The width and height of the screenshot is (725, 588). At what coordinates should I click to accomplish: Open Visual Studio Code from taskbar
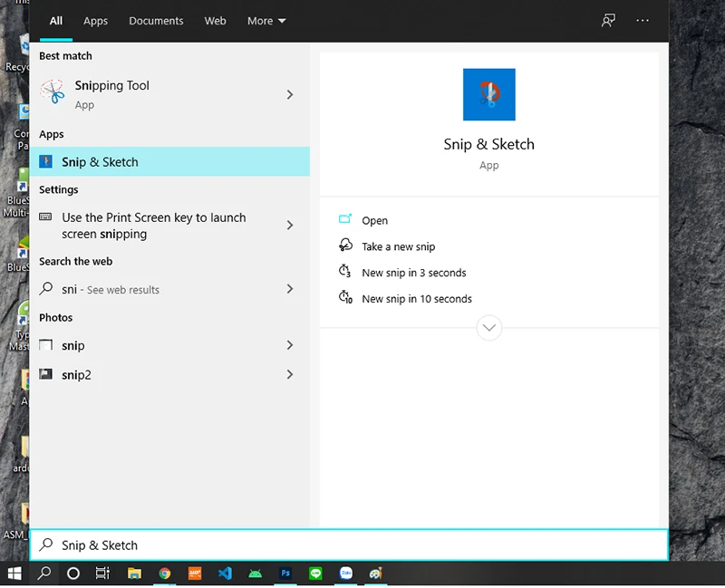click(x=225, y=574)
